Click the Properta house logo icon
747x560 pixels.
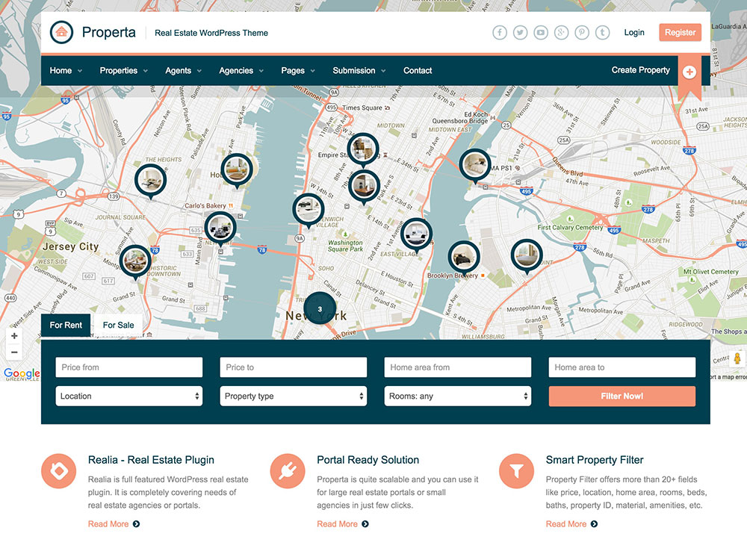61,32
